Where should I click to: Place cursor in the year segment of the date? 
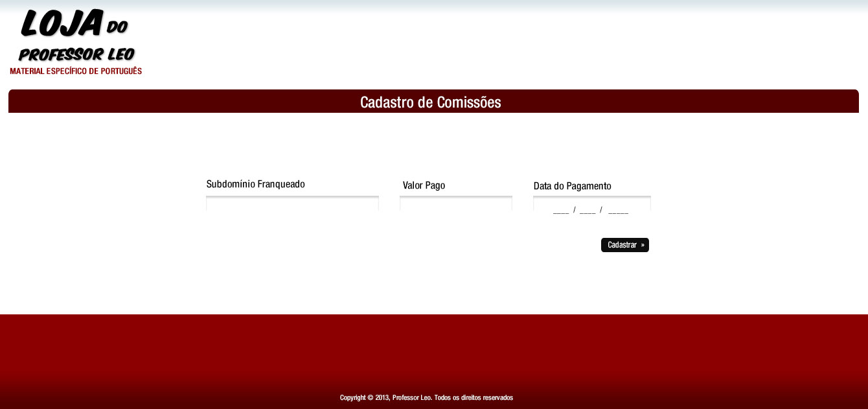(618, 210)
